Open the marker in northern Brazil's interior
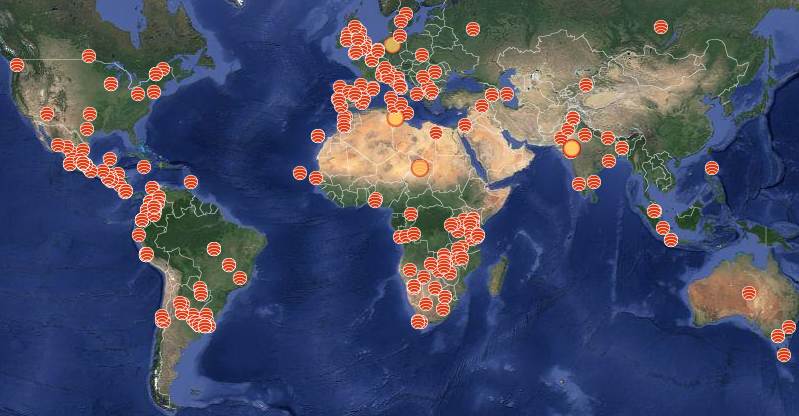The width and height of the screenshot is (799, 416). [214, 249]
